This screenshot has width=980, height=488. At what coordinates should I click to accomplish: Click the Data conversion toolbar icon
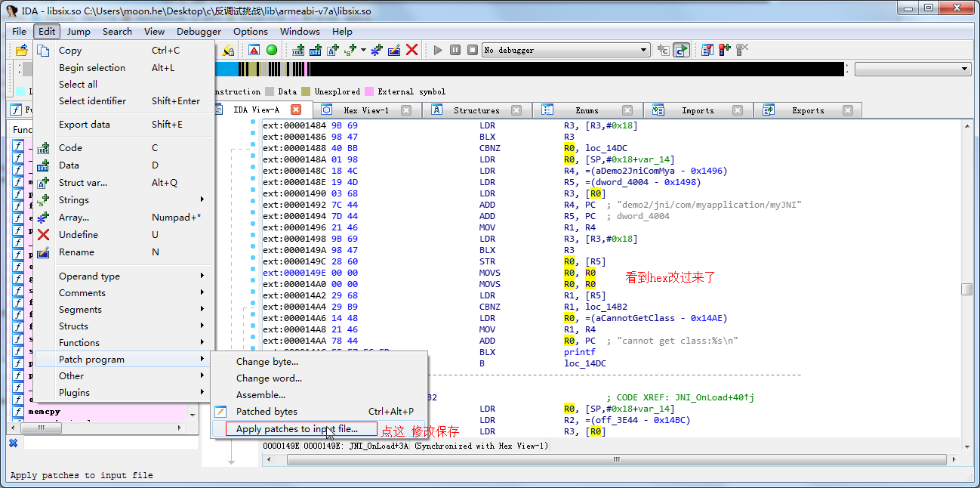316,50
